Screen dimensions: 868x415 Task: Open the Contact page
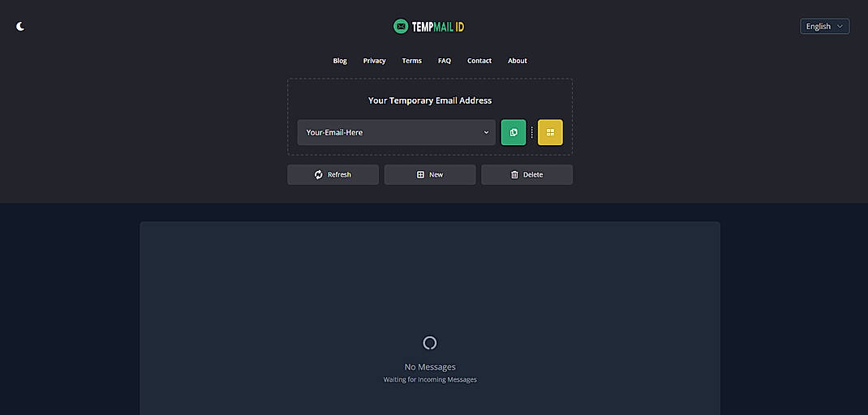(x=479, y=61)
